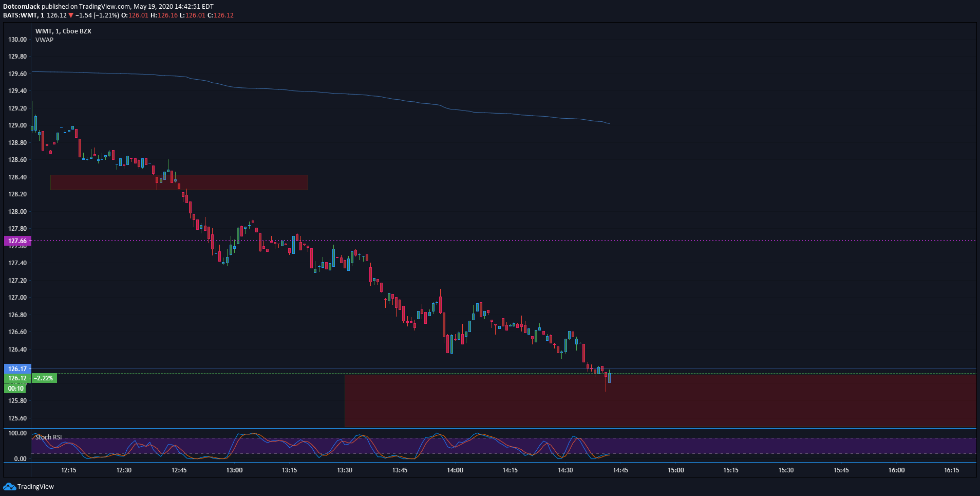Click the 14:45 time axis label
Image resolution: width=980 pixels, height=496 pixels.
pos(620,470)
